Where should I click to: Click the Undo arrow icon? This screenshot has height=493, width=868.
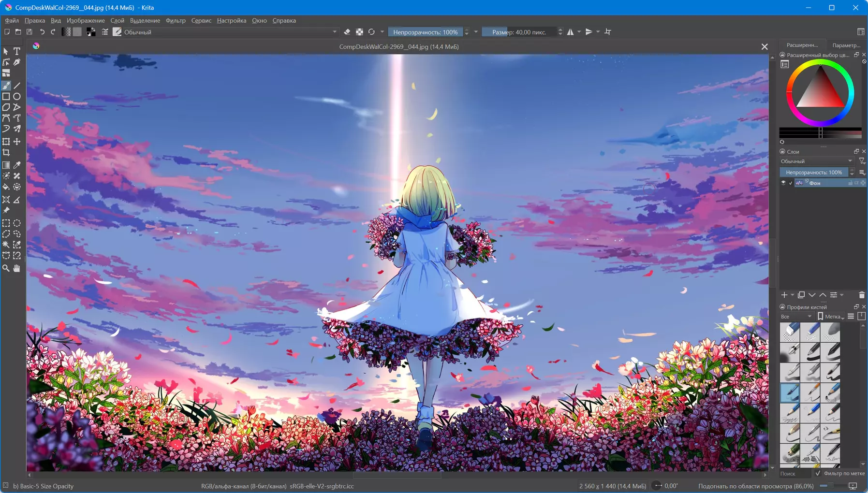(42, 32)
